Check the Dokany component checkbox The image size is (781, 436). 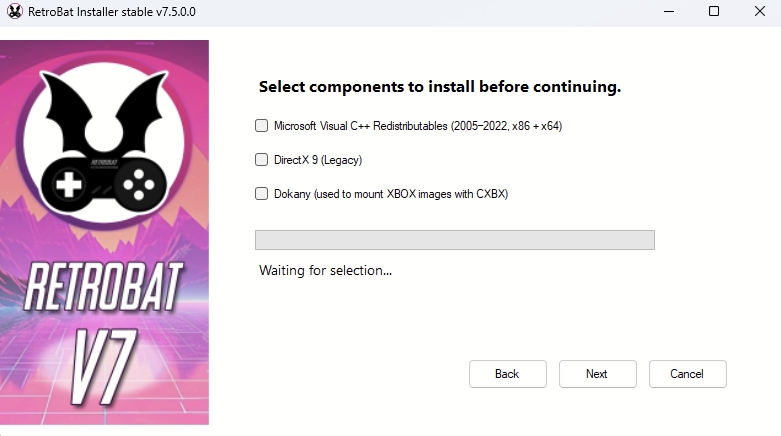(262, 194)
